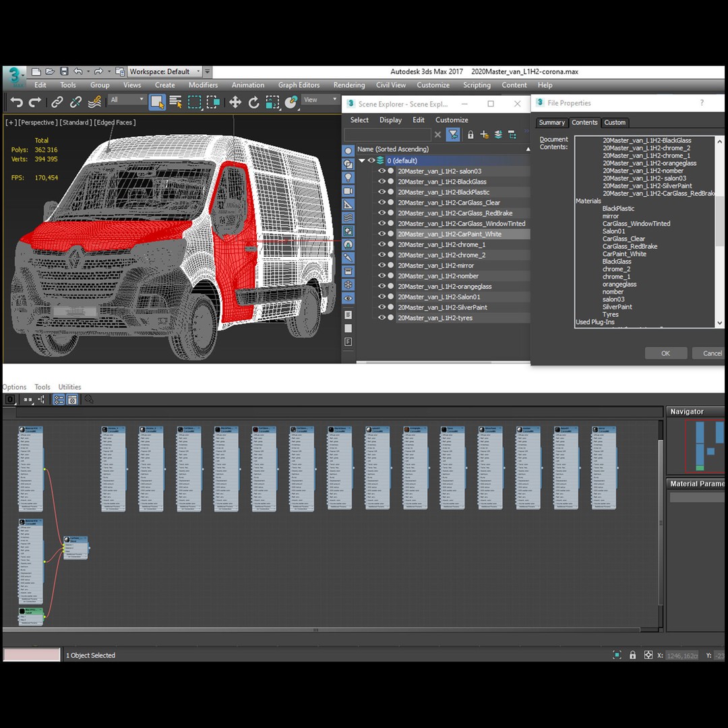728x728 pixels.
Task: Activate the Select Object tool
Action: tap(156, 102)
